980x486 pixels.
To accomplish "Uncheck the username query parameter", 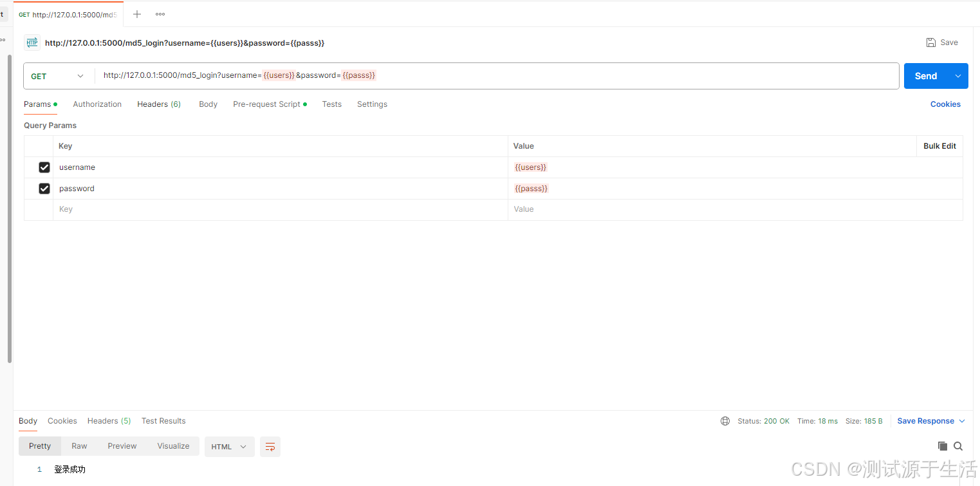I will pos(44,167).
